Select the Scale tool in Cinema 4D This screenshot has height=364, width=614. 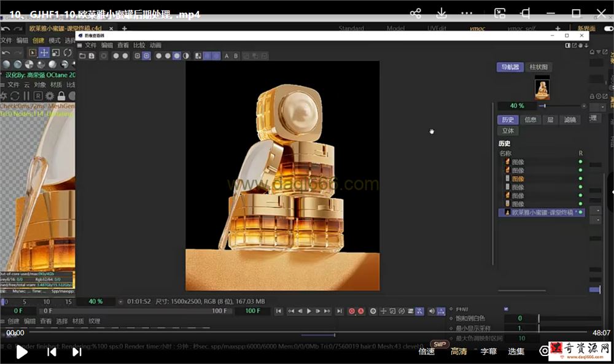[56, 52]
